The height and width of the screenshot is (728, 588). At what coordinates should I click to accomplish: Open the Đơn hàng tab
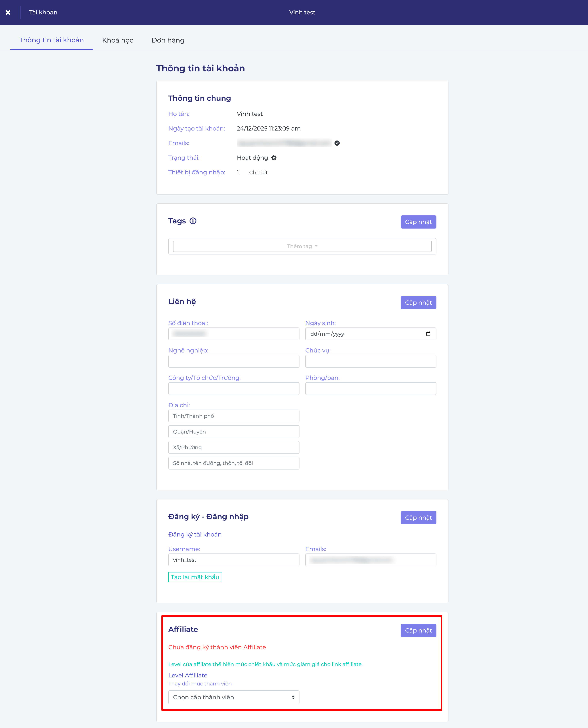pyautogui.click(x=168, y=40)
